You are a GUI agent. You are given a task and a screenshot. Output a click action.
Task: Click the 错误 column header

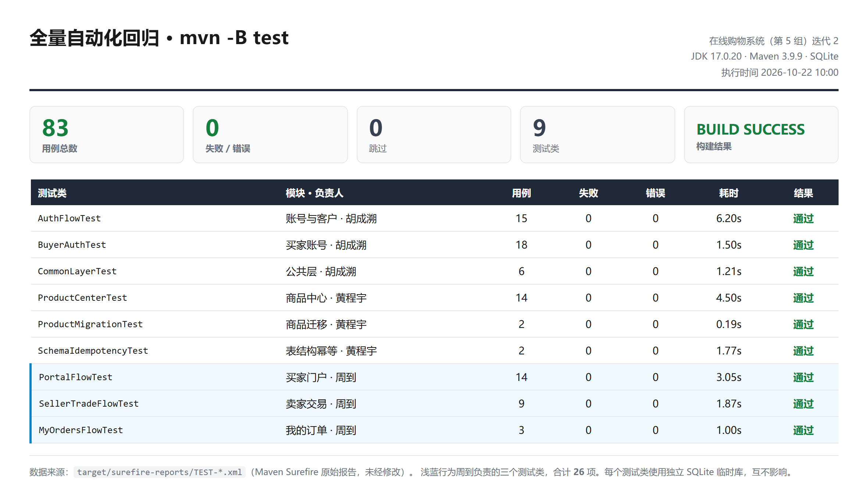655,193
